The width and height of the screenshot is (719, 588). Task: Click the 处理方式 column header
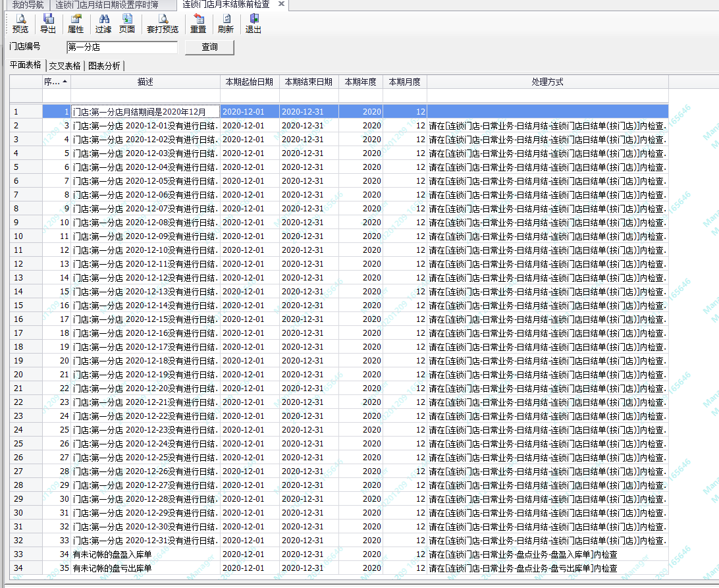(x=548, y=82)
